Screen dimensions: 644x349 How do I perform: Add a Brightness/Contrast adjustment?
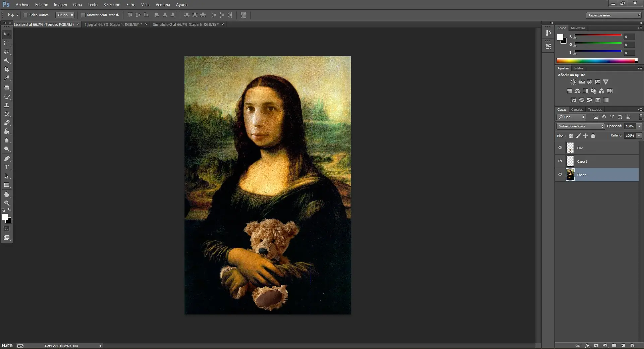(573, 82)
